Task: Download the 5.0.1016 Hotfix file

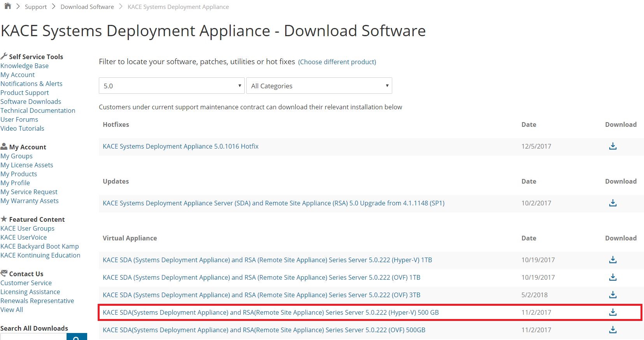Action: pyautogui.click(x=613, y=146)
